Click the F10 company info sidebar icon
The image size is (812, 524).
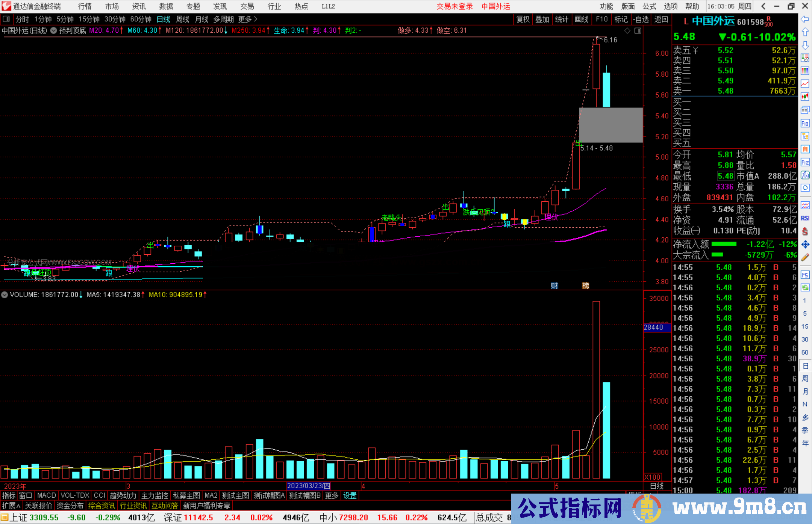tap(805, 123)
